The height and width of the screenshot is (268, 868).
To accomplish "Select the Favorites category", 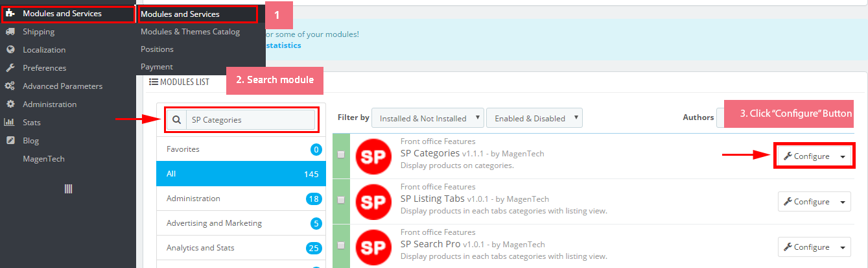I will tap(241, 149).
